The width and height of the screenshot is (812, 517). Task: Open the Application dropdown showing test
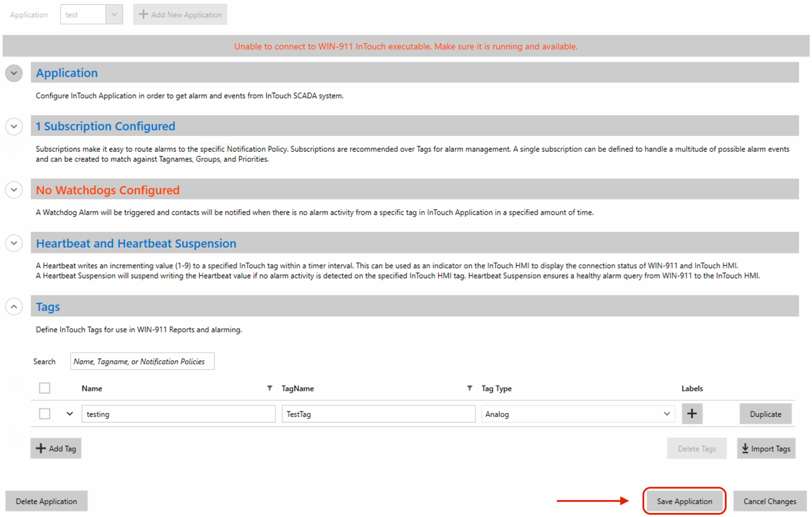coord(92,15)
